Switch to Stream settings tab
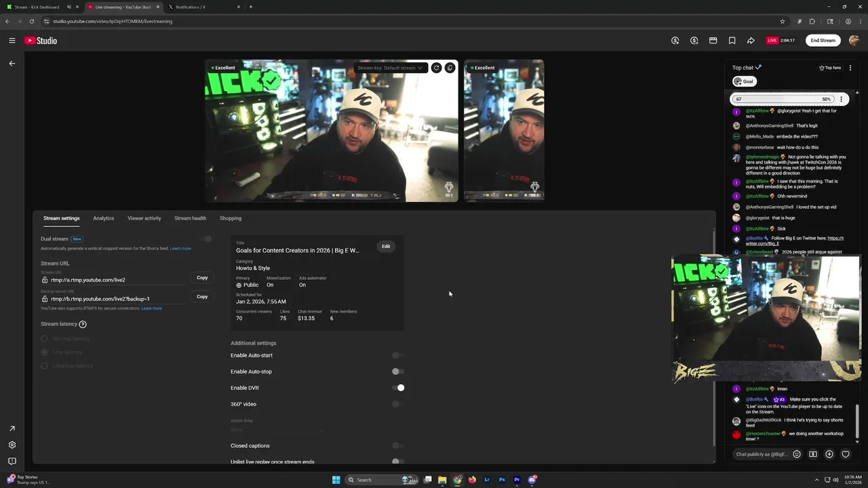Screen dimensions: 868x488 click(62, 218)
